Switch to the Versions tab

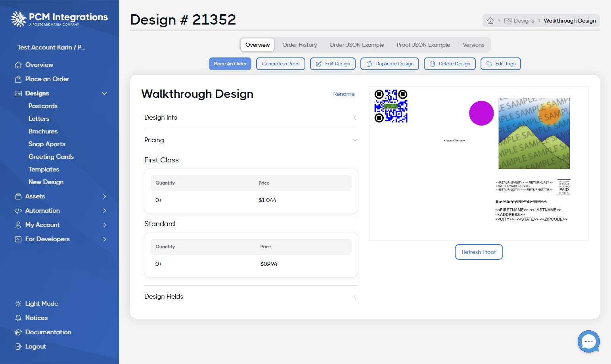pos(473,45)
